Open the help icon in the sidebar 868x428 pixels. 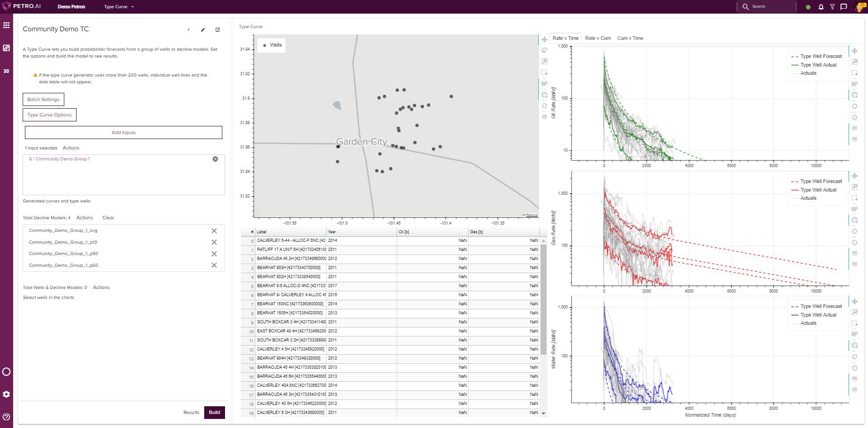coord(6,417)
